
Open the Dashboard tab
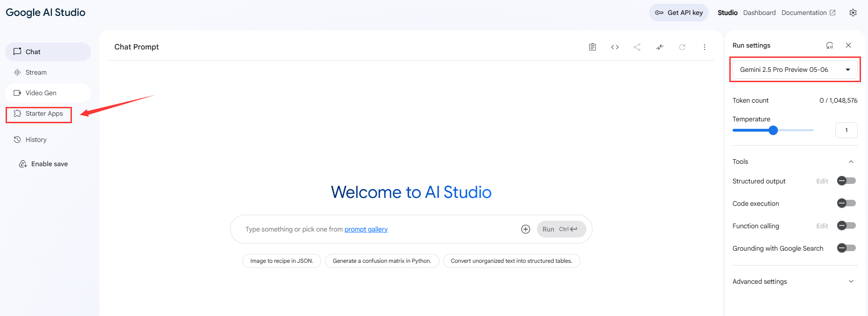(x=759, y=13)
